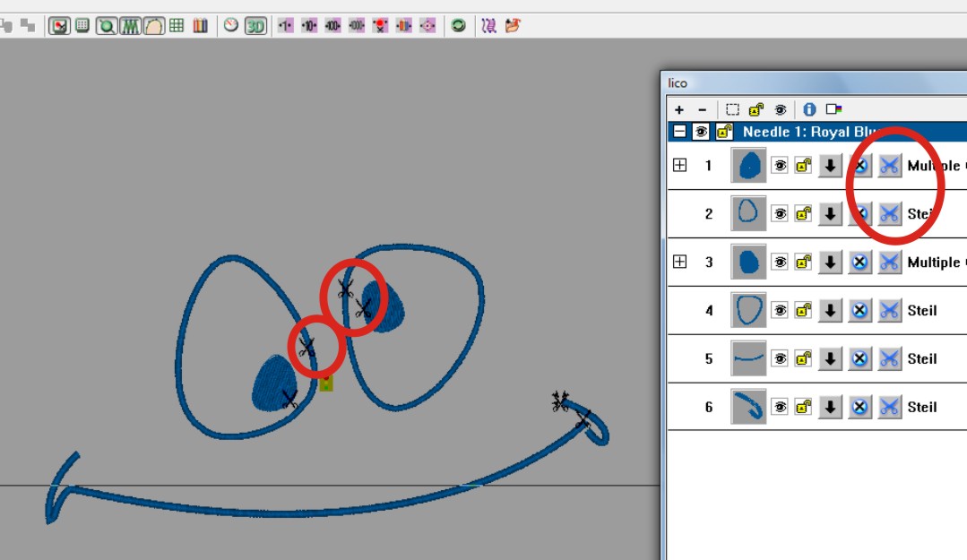The image size is (967, 560).
Task: Step by 1000 stitches icon
Action: point(357,26)
